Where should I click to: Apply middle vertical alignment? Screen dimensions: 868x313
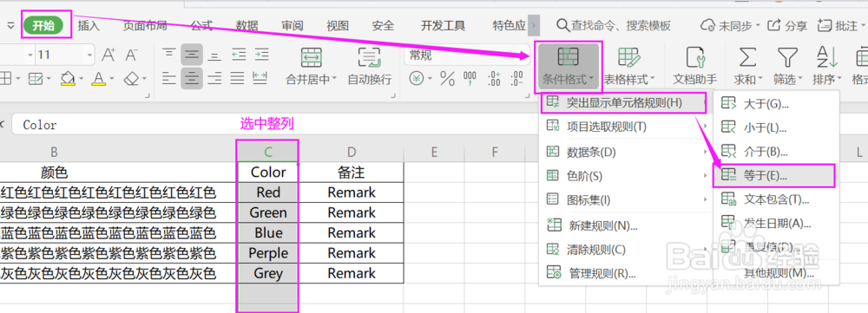[192, 55]
